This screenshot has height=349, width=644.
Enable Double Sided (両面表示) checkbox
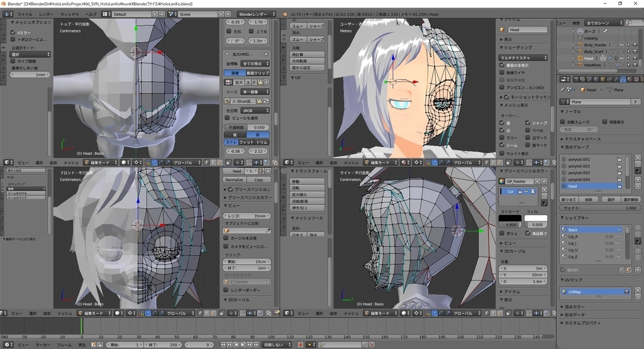pyautogui.click(x=605, y=122)
